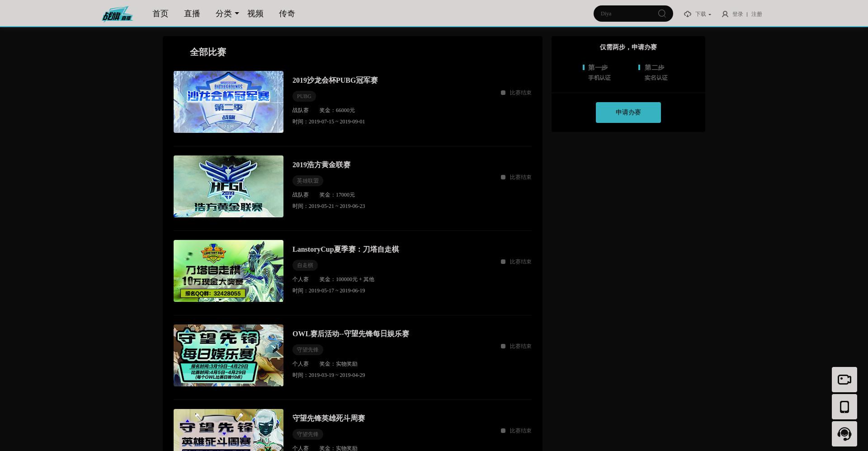
Task: Focus the Diya search input field
Action: click(x=626, y=14)
